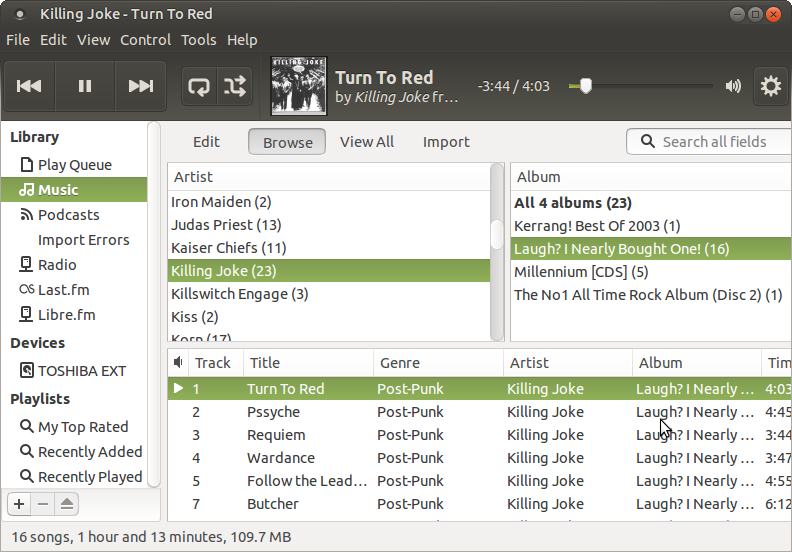Toggle shuffle playback
The width and height of the screenshot is (792, 552).
point(235,86)
